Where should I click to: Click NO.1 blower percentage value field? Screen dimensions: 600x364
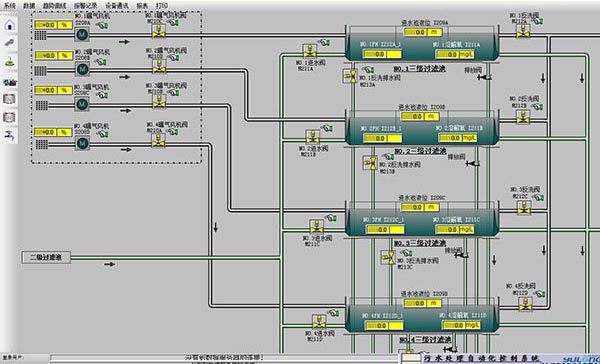[53, 25]
